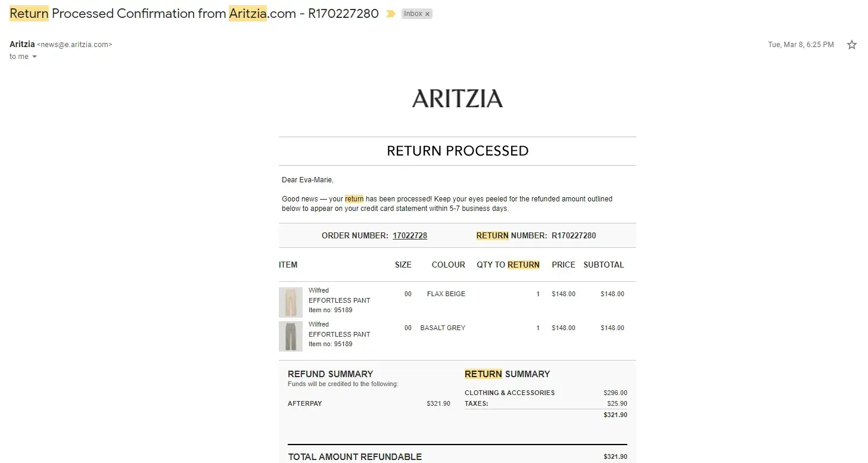Viewport: 868px width, 463px height.
Task: Click the AFTERPAY refund method text
Action: [304, 403]
